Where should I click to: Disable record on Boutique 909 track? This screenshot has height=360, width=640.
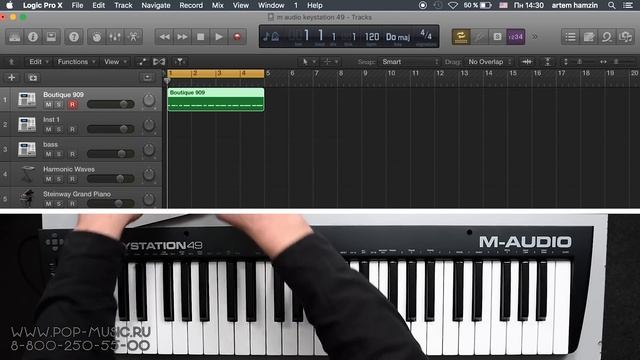point(72,104)
